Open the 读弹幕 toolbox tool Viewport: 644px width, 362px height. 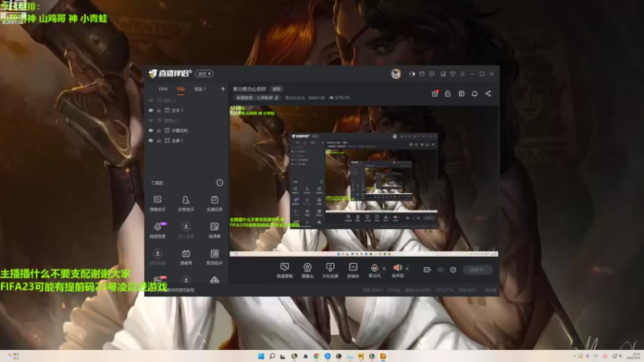click(214, 230)
